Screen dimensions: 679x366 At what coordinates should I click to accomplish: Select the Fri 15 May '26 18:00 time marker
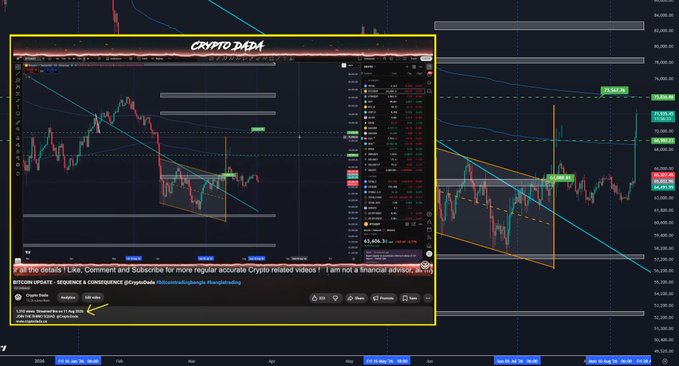pyautogui.click(x=387, y=361)
